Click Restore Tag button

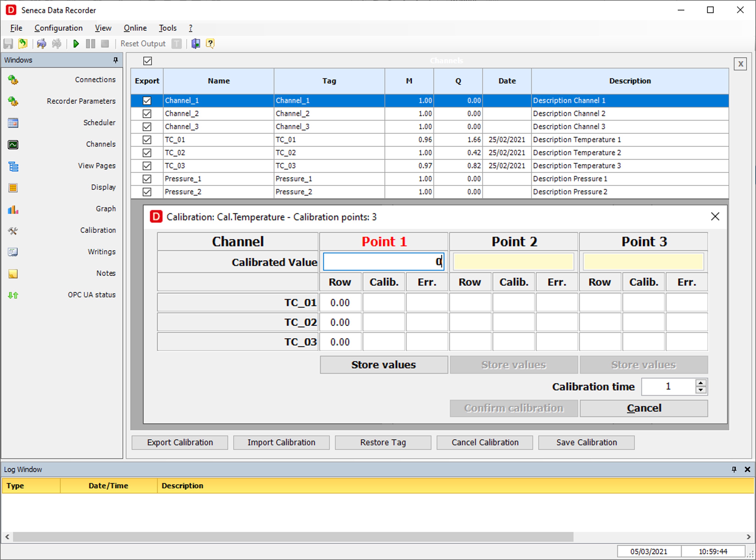[x=383, y=443]
